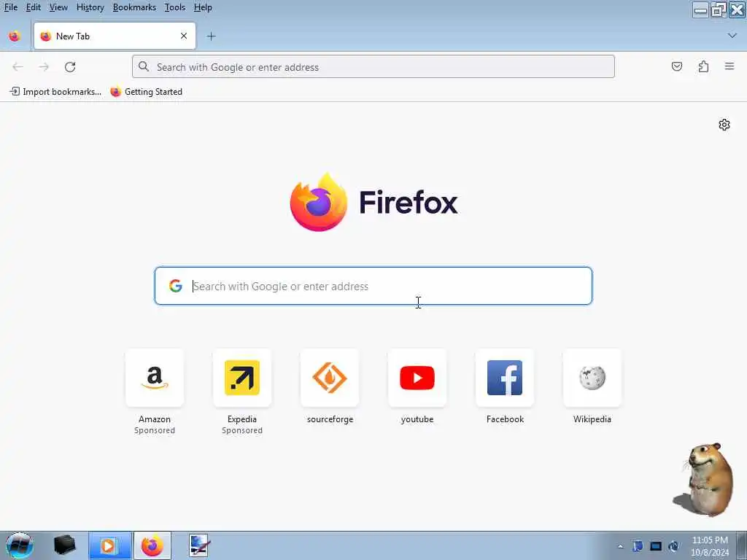Open the File menu

click(x=10, y=7)
